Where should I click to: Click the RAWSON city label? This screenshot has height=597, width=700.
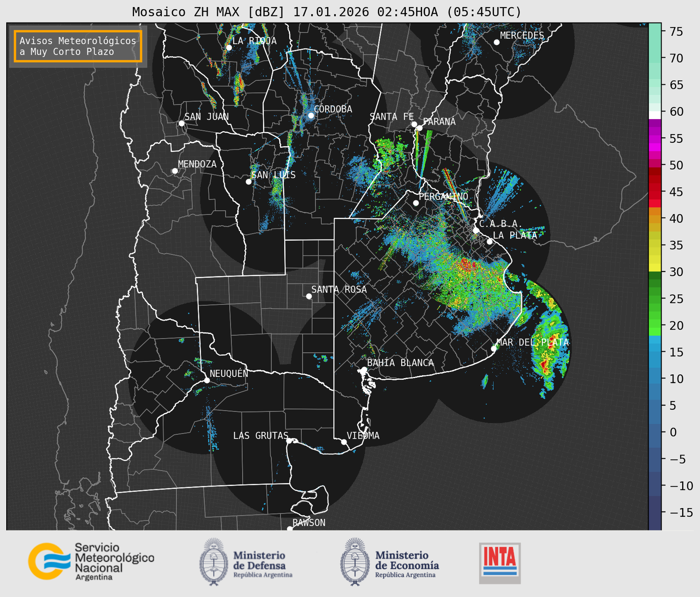[x=309, y=523]
